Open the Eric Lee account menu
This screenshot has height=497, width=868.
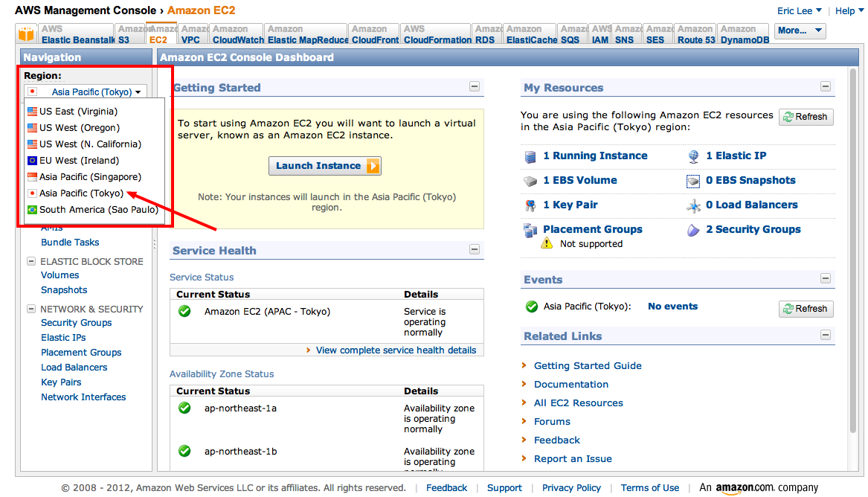(800, 10)
